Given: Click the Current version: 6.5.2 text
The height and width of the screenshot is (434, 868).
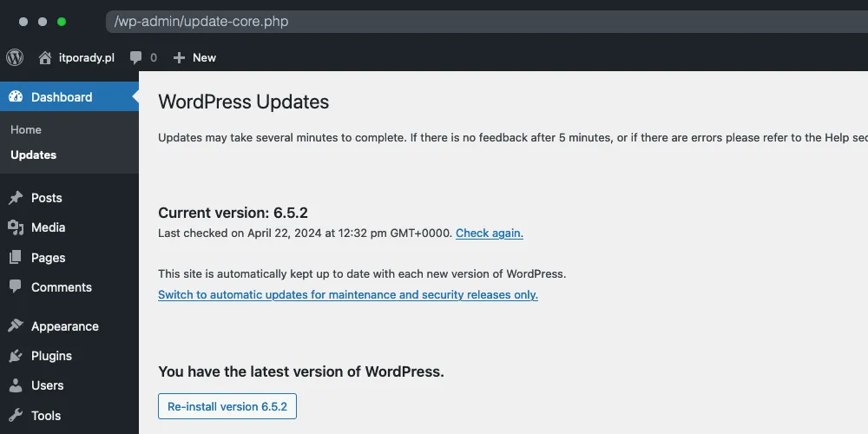Looking at the screenshot, I should pos(233,213).
